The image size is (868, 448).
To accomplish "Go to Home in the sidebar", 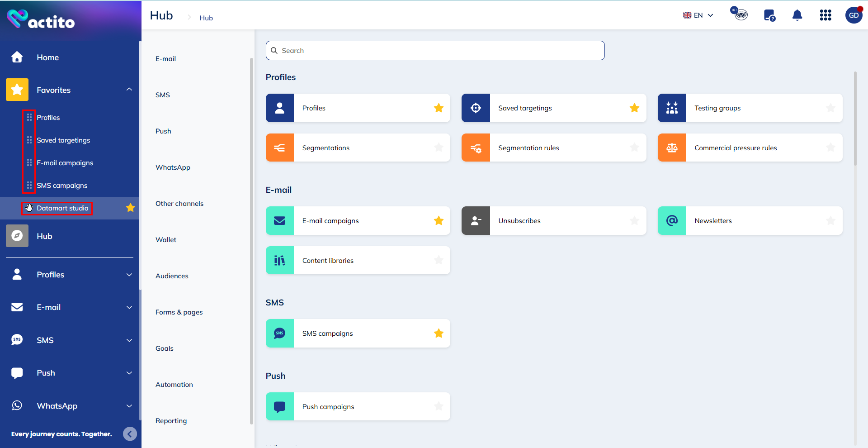I will click(x=47, y=57).
